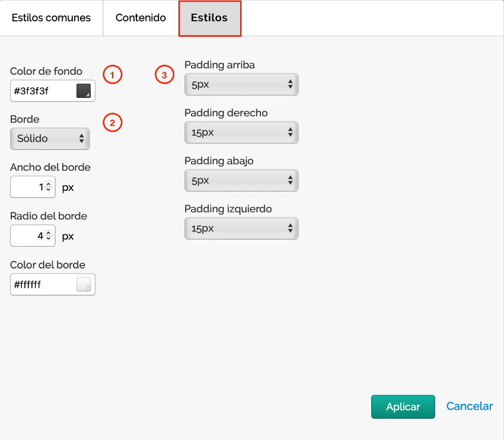This screenshot has height=440, width=504.
Task: Click the Cancelar link
Action: pos(469,407)
